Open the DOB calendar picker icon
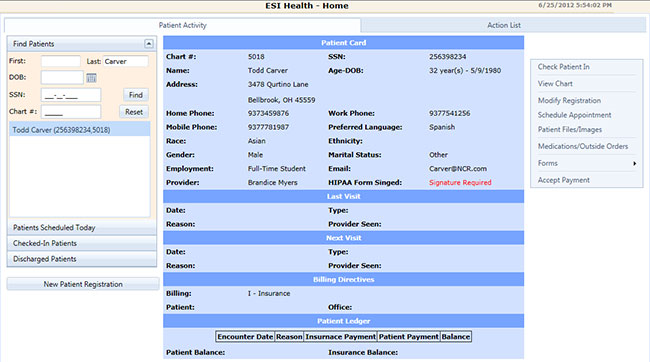650x362 pixels. pos(91,78)
